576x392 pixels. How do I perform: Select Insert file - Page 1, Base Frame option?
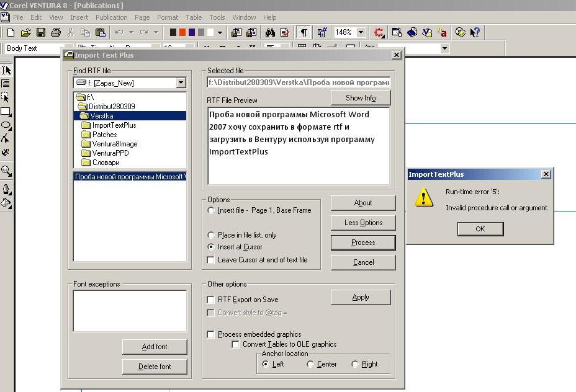click(211, 210)
